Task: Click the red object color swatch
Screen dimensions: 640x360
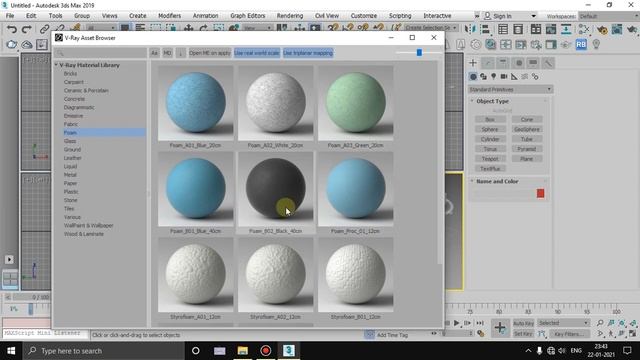Action: click(x=540, y=193)
